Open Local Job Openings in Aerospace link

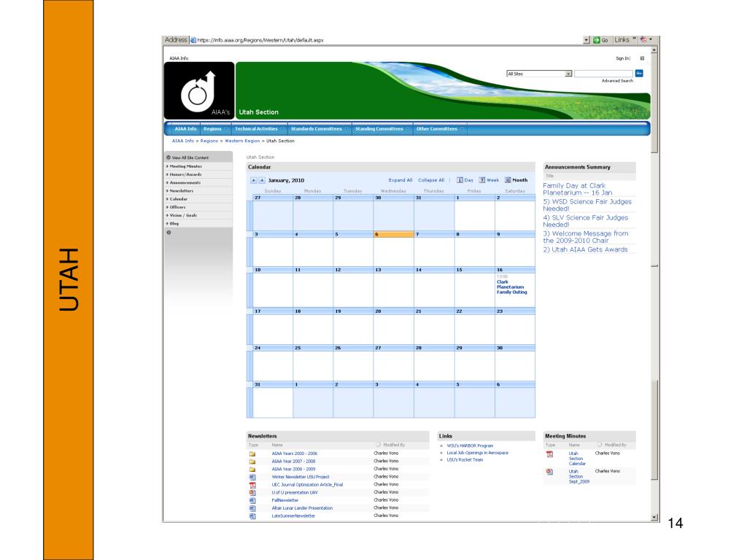click(477, 453)
